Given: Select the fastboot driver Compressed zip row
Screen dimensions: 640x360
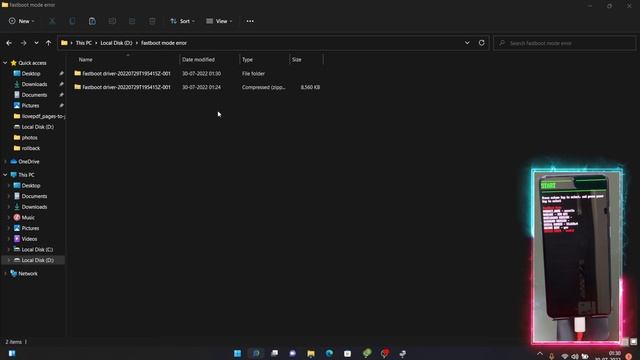Looking at the screenshot, I should [x=198, y=87].
